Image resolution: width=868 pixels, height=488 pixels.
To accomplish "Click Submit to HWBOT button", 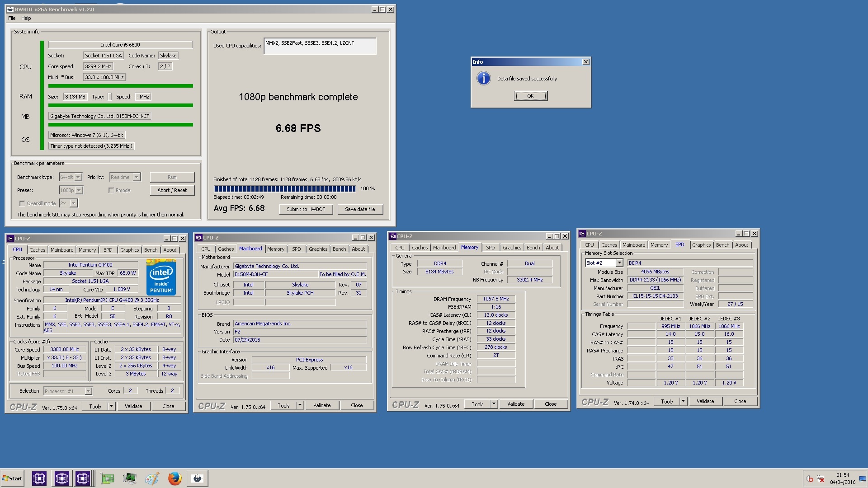I will pos(306,209).
